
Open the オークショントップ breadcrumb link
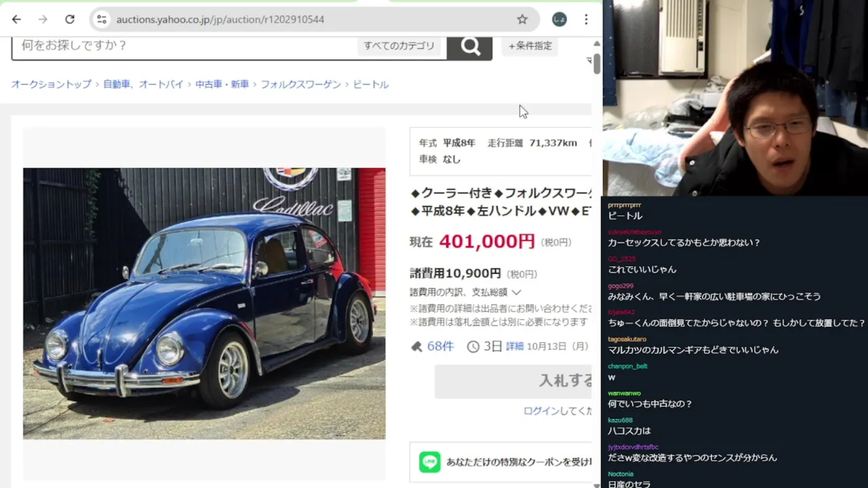[x=51, y=84]
